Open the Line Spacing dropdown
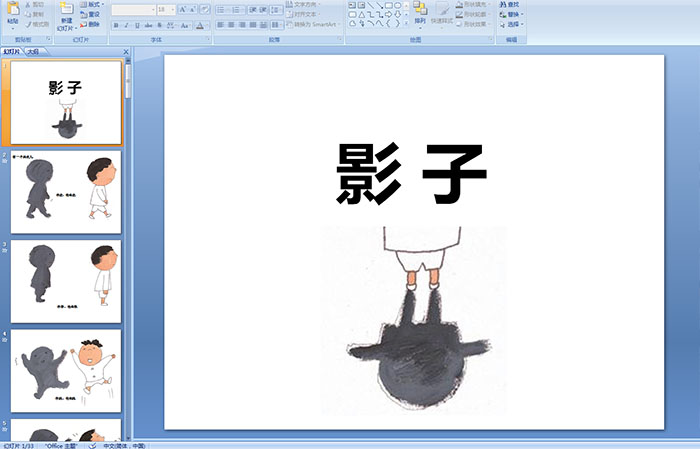The height and width of the screenshot is (449, 700). pos(276,9)
